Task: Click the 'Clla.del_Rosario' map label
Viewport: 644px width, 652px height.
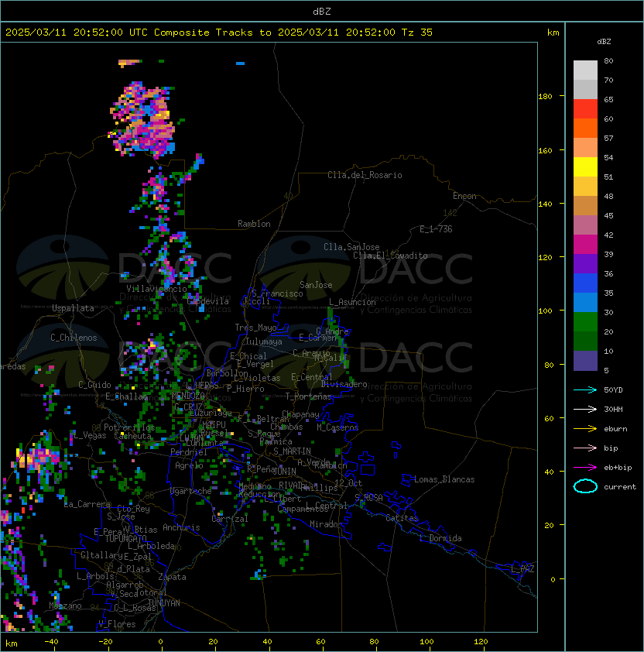Action: (x=365, y=175)
